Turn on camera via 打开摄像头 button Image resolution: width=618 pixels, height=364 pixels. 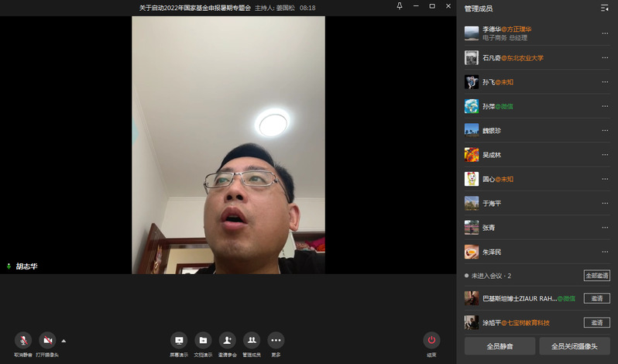(46, 340)
